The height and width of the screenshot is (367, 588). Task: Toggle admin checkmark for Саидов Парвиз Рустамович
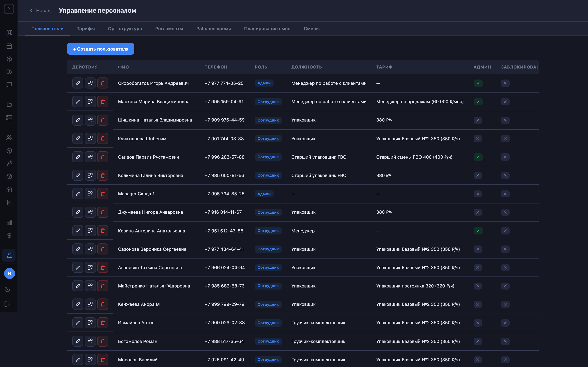[478, 157]
